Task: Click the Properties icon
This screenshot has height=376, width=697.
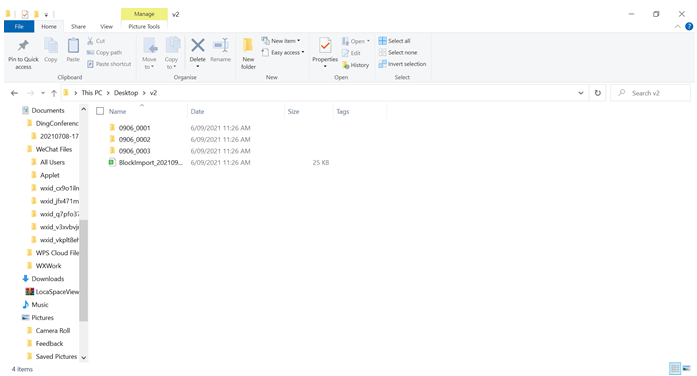Action: click(325, 46)
